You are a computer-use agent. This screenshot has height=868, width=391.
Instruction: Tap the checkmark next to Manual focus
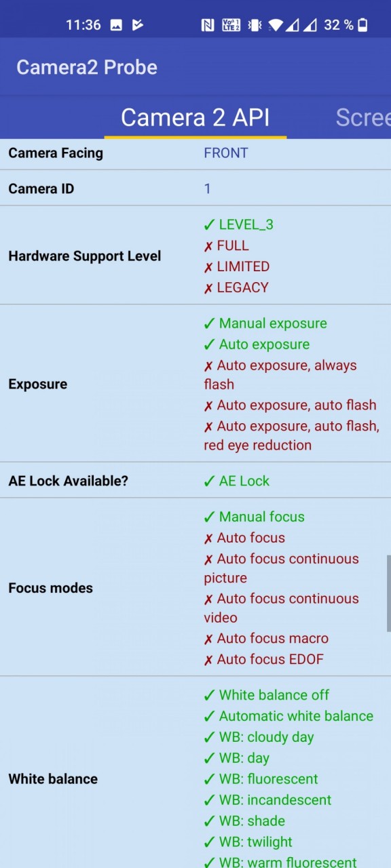[209, 517]
